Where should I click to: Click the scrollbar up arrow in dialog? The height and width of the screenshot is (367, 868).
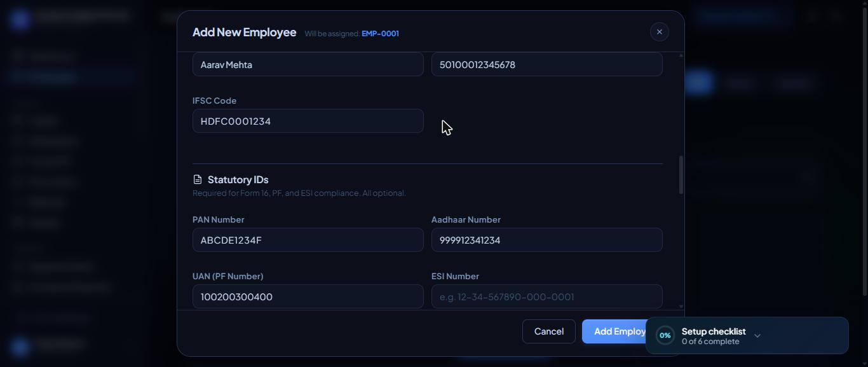[x=681, y=56]
